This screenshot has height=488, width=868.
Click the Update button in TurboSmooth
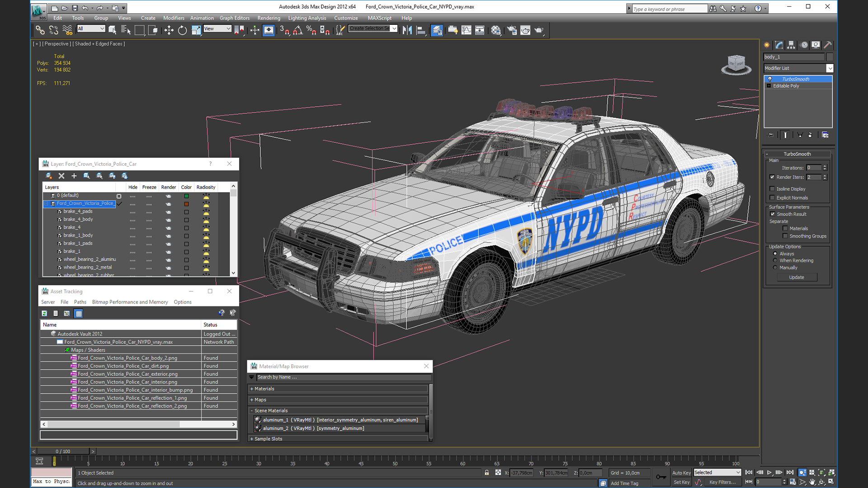[x=797, y=277]
